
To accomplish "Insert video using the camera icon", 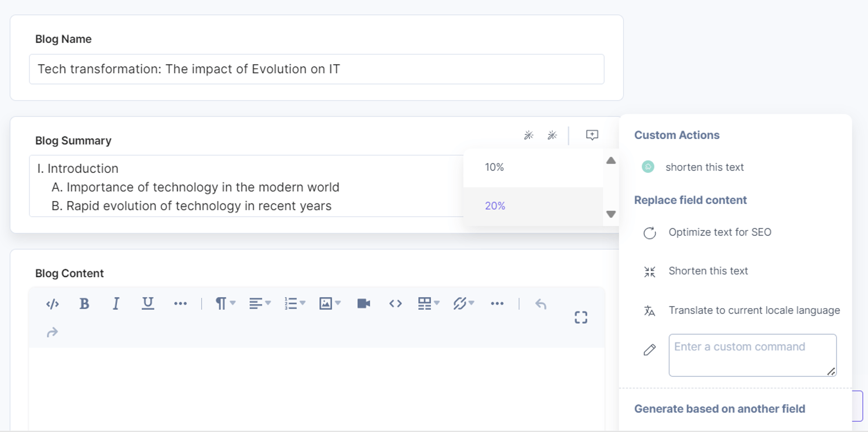I will point(363,304).
